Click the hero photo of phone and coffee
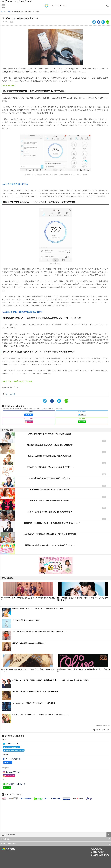 (56, 47)
